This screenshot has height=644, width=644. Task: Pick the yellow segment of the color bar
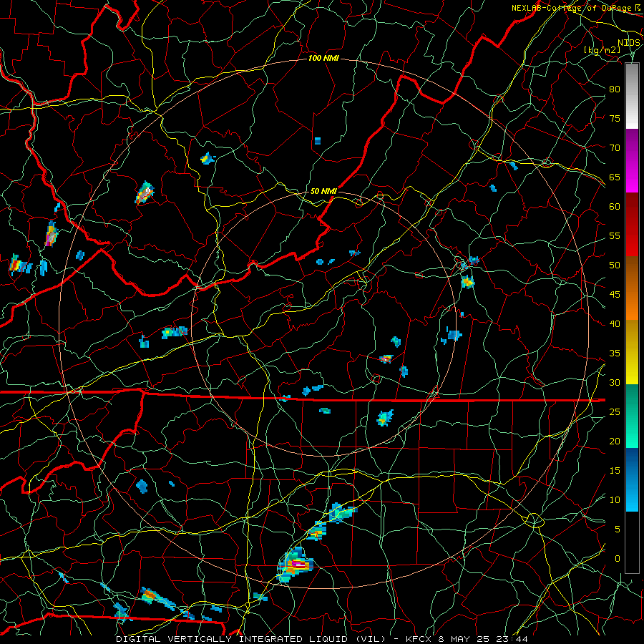click(x=632, y=352)
